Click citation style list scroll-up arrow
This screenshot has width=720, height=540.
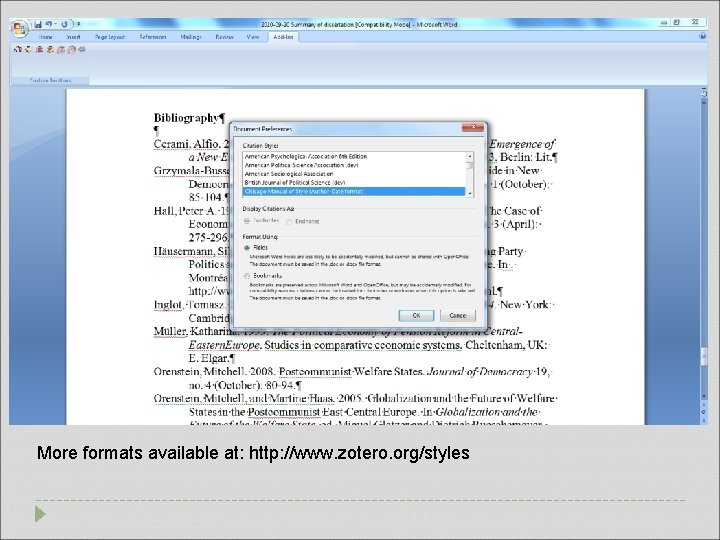(469, 157)
